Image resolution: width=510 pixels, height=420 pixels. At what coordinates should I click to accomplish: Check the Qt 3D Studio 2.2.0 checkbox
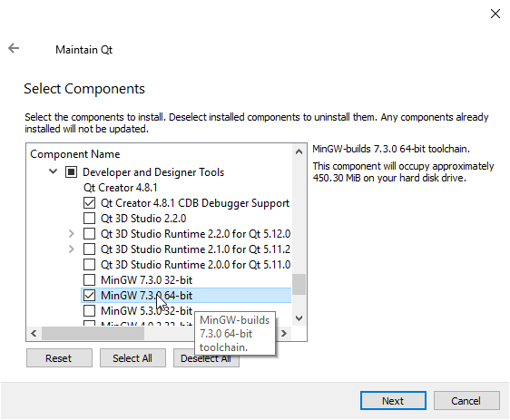click(89, 218)
